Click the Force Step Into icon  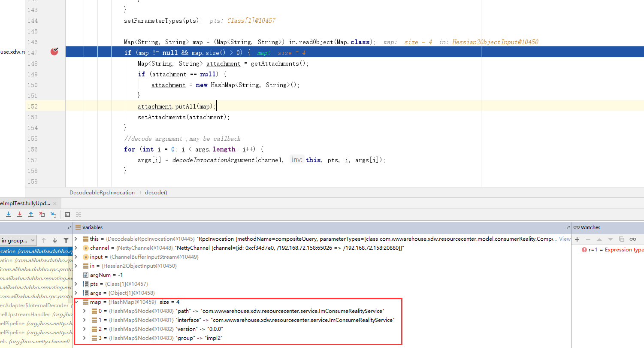[x=20, y=214]
